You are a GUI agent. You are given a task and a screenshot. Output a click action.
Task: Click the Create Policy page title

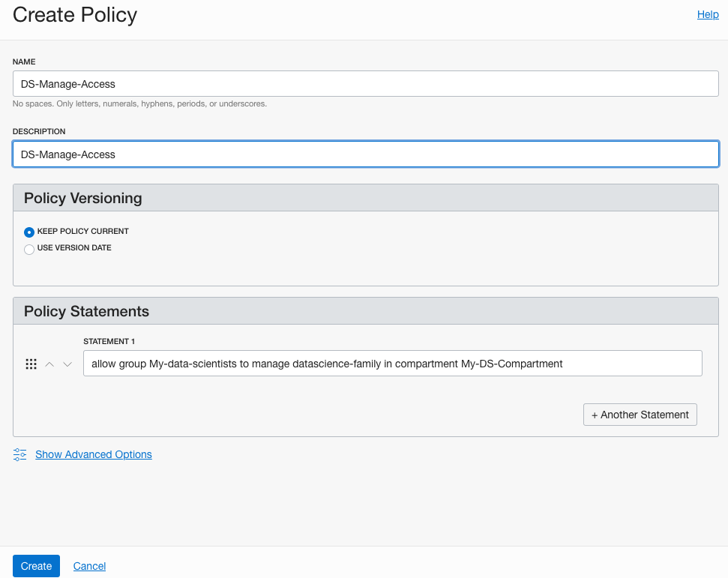coord(75,15)
